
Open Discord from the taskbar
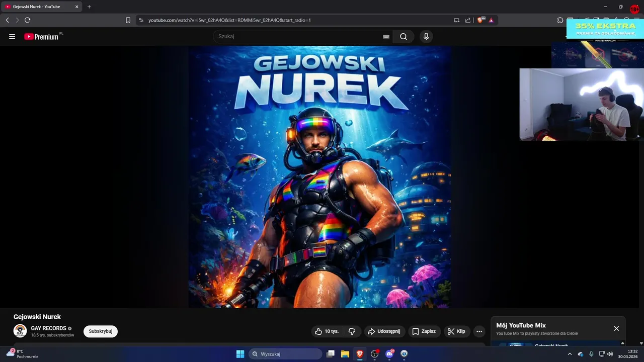[389, 354]
